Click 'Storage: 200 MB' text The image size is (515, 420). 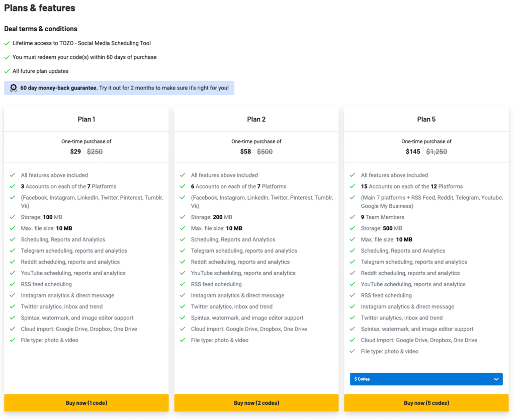212,217
